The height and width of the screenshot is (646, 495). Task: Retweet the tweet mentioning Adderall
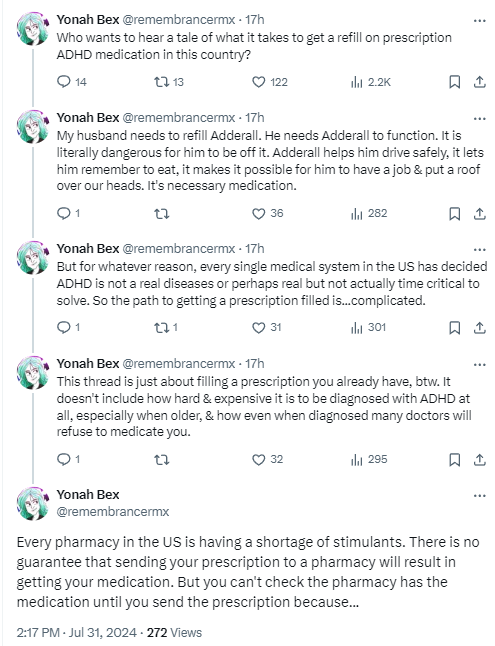point(162,214)
